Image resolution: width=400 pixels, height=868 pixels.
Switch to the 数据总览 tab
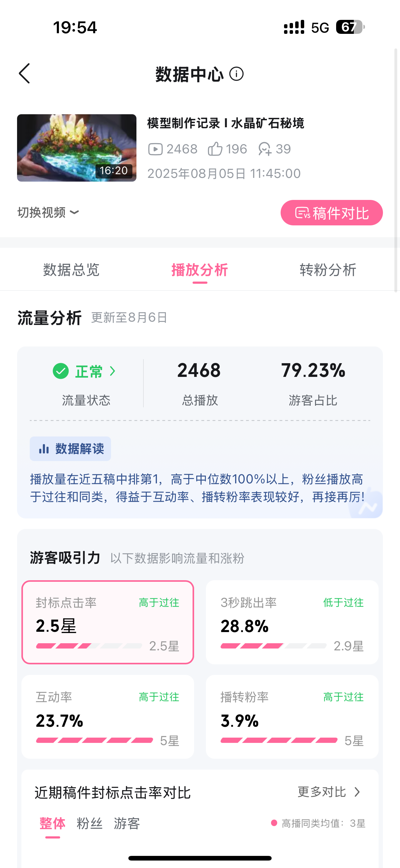[71, 270]
